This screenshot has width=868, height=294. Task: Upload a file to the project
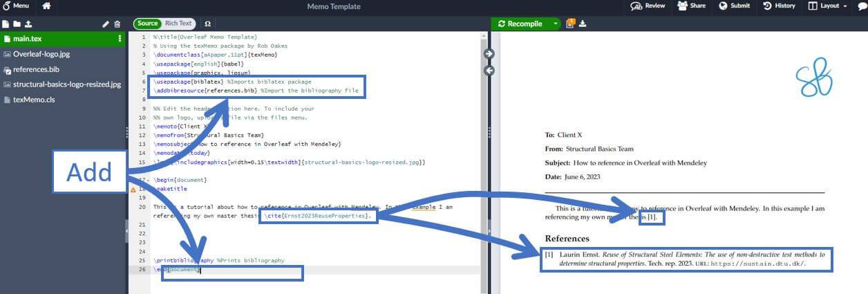28,24
